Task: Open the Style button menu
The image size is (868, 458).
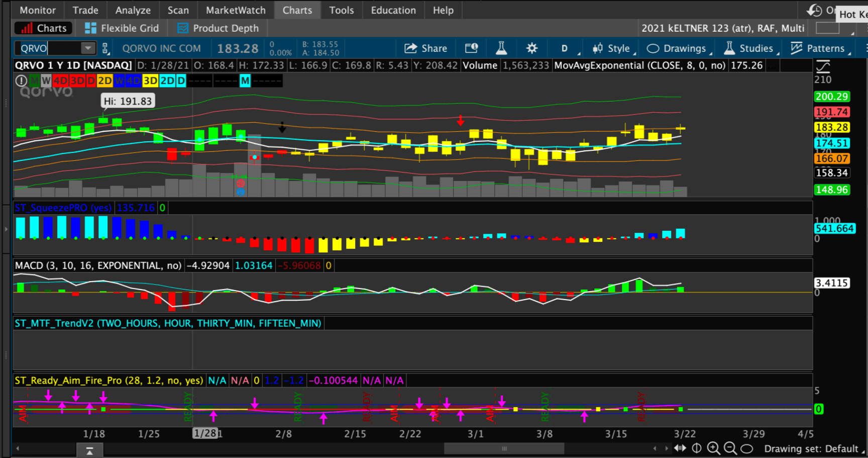Action: [x=613, y=48]
